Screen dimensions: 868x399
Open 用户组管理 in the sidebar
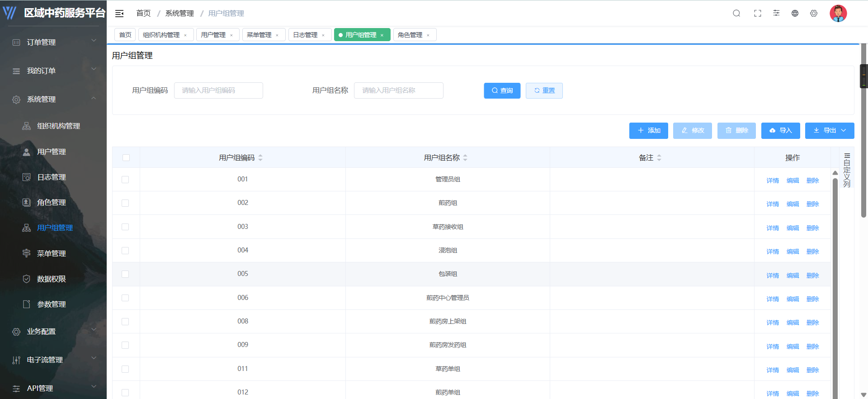click(55, 228)
